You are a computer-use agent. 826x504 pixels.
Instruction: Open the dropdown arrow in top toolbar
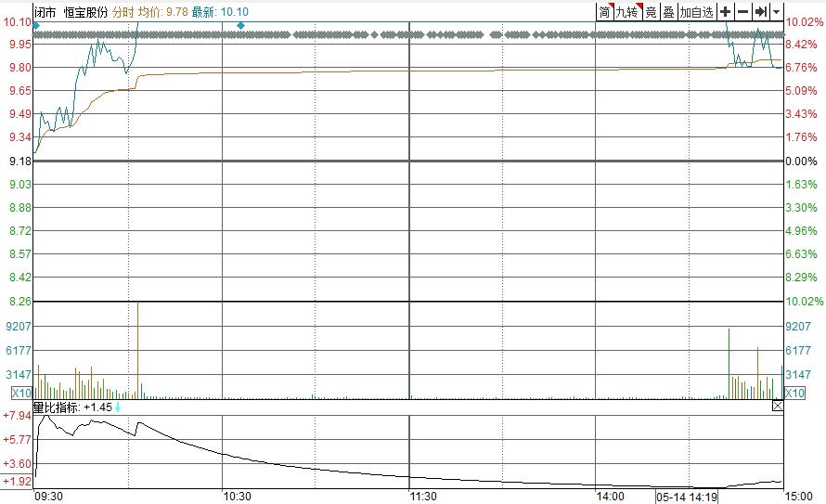(x=777, y=11)
